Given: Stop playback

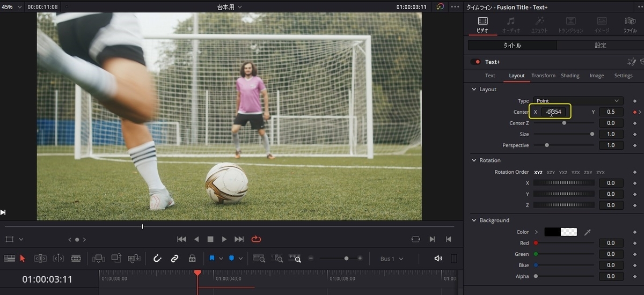Looking at the screenshot, I should 210,239.
